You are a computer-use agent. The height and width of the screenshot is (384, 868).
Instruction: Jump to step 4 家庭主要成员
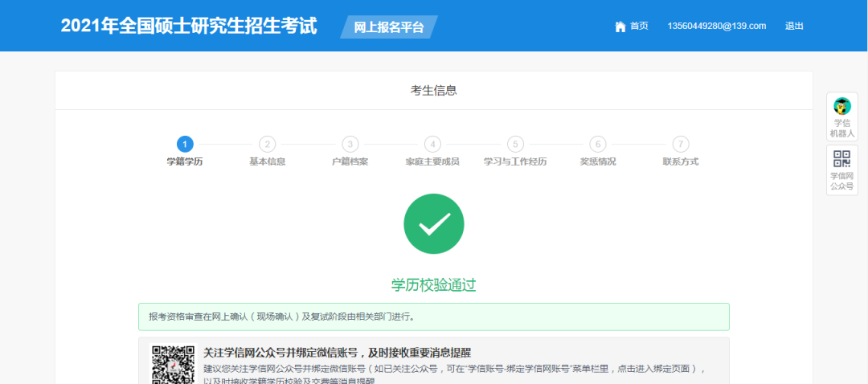click(x=432, y=144)
